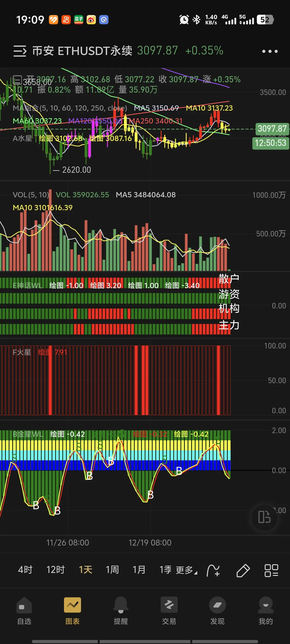Tap the countdown timer 12:50:53
Viewport: 290px width, 644px height.
(270, 143)
